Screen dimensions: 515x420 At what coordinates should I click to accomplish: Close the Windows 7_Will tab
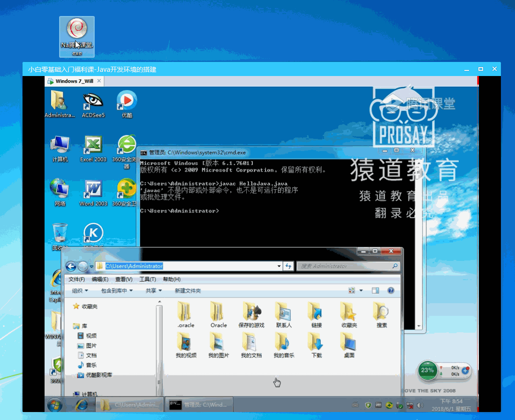pyautogui.click(x=99, y=81)
